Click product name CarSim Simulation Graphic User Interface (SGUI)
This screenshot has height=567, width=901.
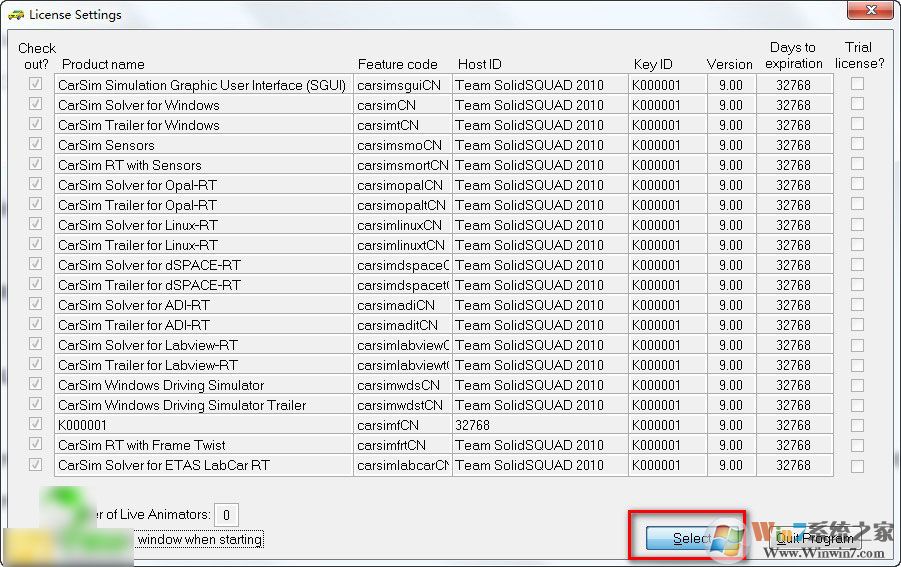point(202,85)
